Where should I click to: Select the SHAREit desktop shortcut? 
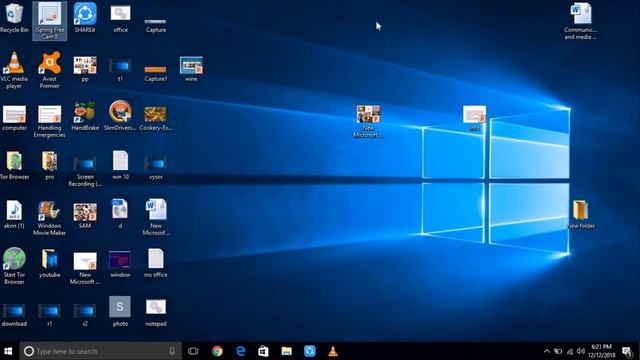(85, 18)
